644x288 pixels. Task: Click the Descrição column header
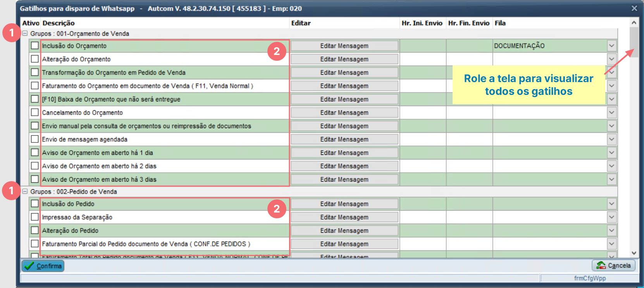tap(58, 23)
